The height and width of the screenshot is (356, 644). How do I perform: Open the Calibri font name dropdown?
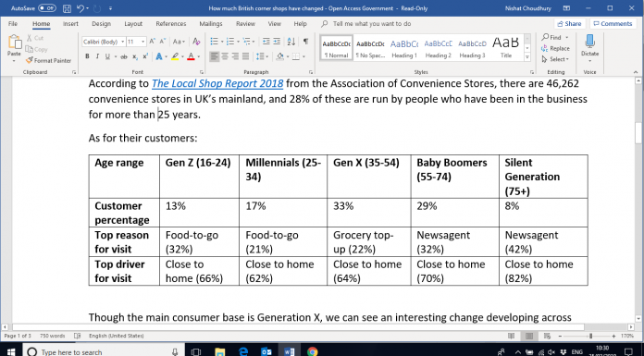click(x=104, y=42)
